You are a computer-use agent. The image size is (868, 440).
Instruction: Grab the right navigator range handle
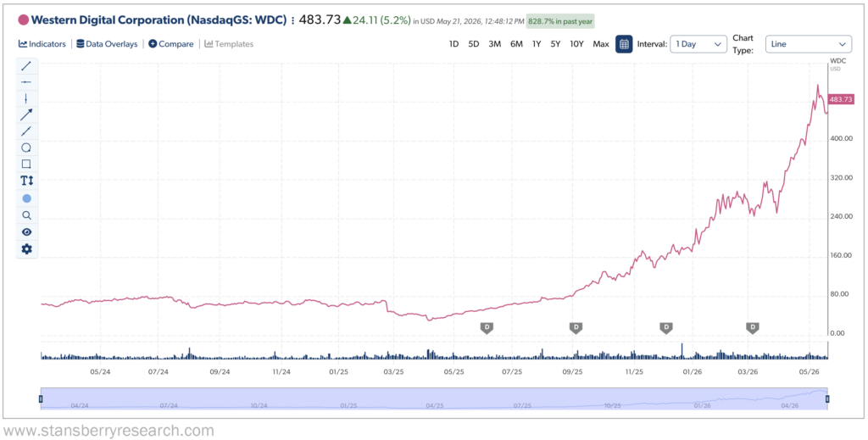(827, 398)
